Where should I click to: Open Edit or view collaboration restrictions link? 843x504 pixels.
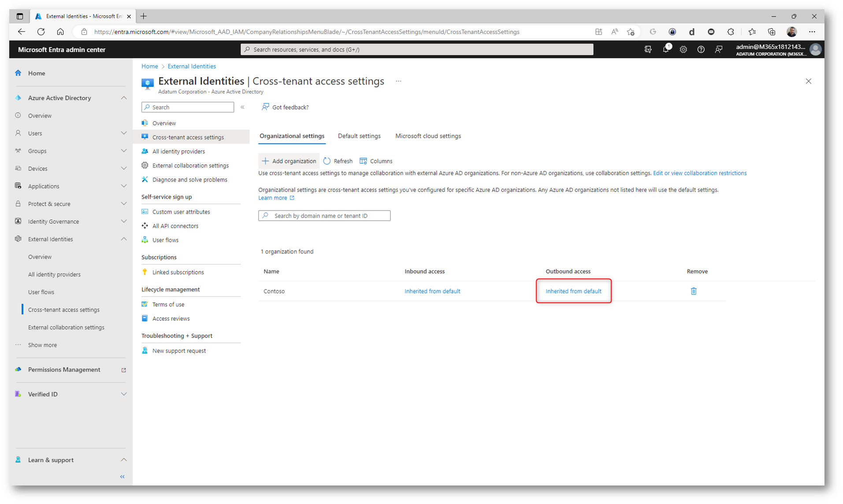click(699, 173)
